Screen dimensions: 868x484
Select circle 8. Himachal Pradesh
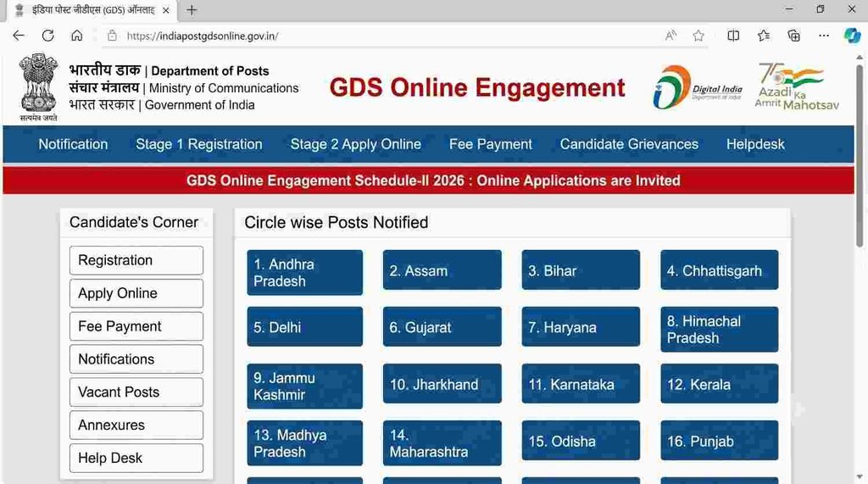pos(719,330)
